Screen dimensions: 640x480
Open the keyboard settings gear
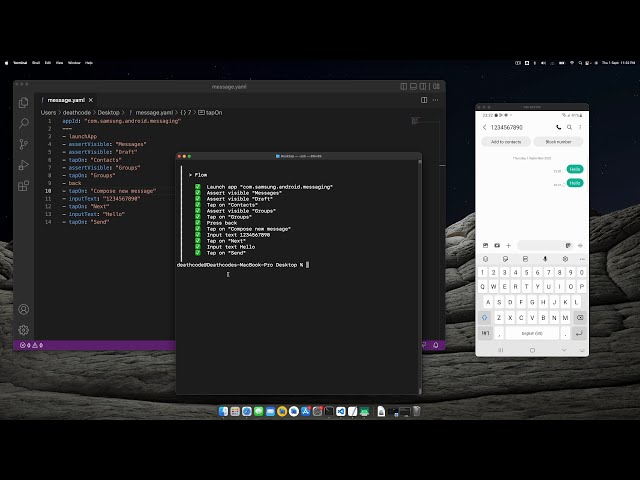[x=565, y=259]
